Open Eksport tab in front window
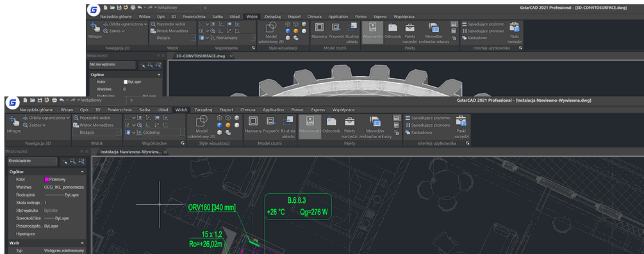The width and height of the screenshot is (644, 254). (x=226, y=110)
